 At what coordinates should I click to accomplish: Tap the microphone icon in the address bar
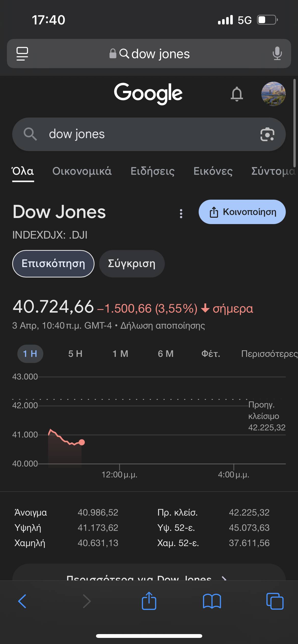pos(277,54)
